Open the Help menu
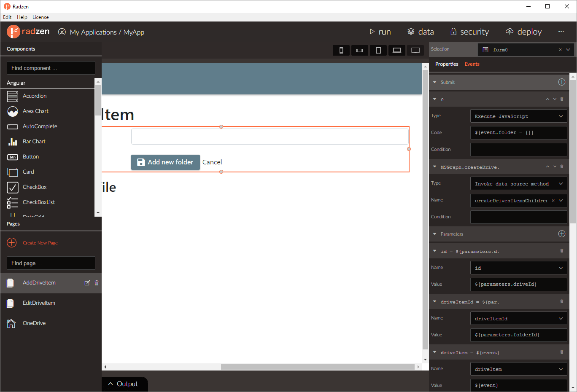Screen dimensions: 577x392 22,17
